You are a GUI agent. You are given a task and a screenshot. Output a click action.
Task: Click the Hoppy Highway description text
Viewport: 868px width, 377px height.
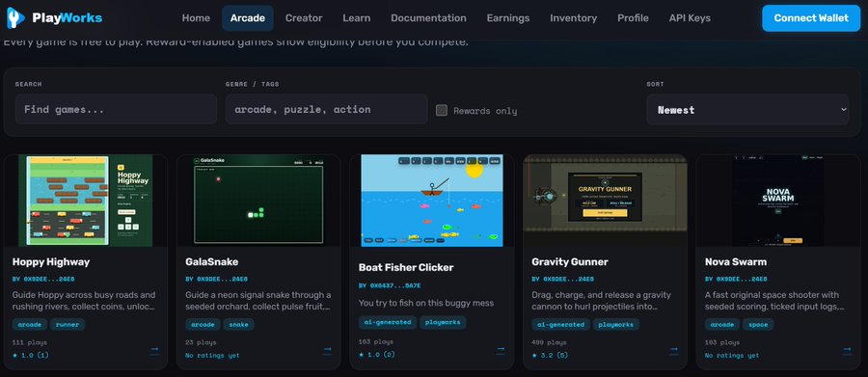pos(84,300)
